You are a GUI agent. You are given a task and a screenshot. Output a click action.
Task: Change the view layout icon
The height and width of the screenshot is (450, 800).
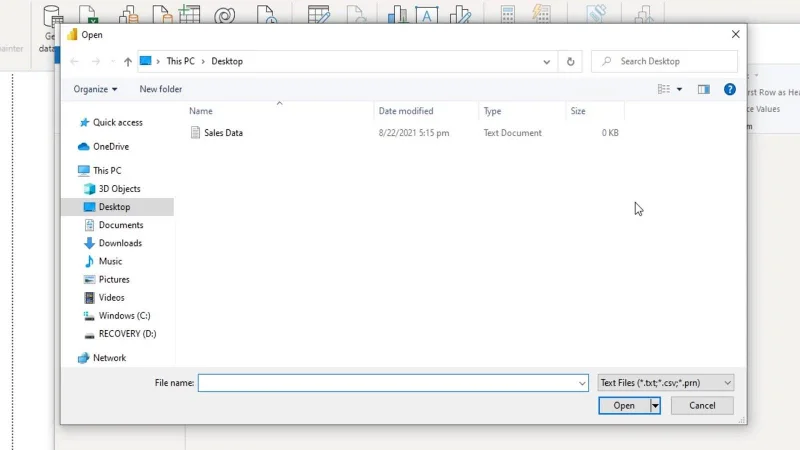tap(663, 89)
